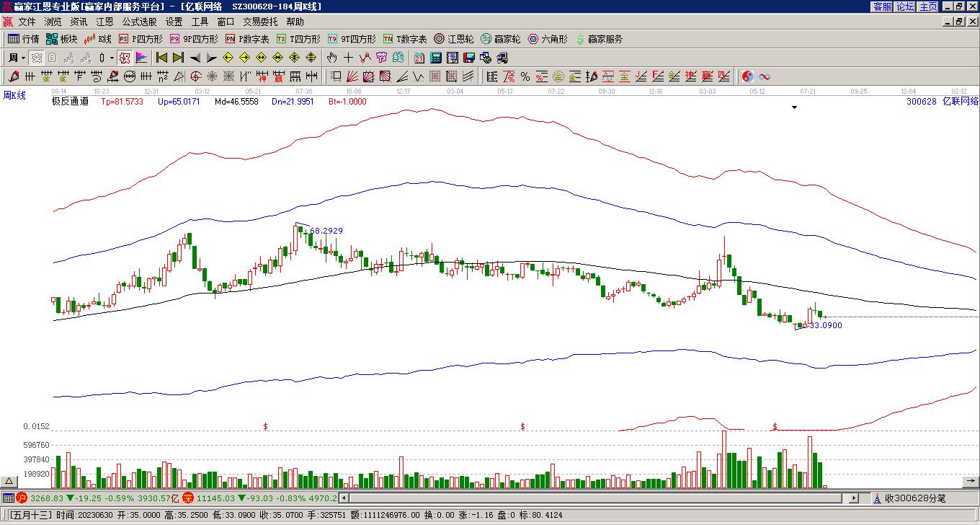Click the table grid icon in status bar
980x525 pixels.
tap(8, 498)
